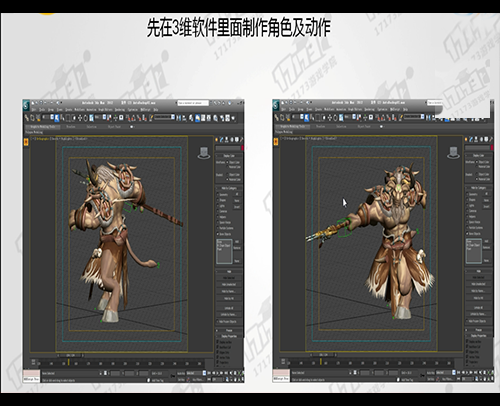This screenshot has height=406, width=500.
Task: Select Wireframe Object Color radio in left panel
Action: 227,162
